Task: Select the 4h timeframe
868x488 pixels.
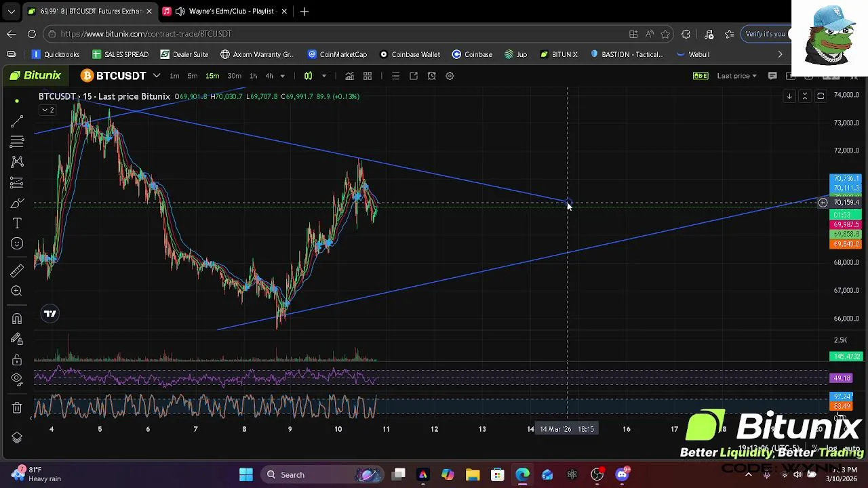Action: (x=269, y=76)
